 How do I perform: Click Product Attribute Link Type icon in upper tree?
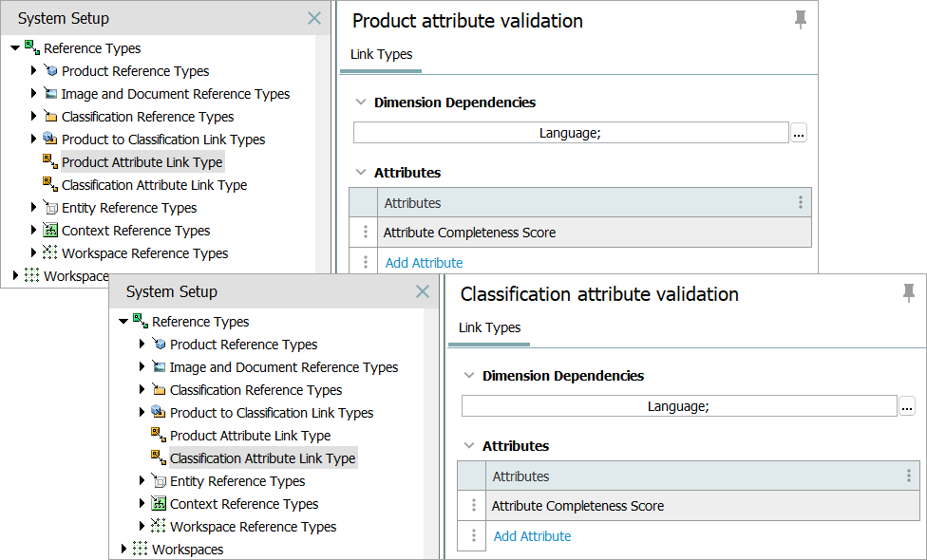tap(50, 162)
